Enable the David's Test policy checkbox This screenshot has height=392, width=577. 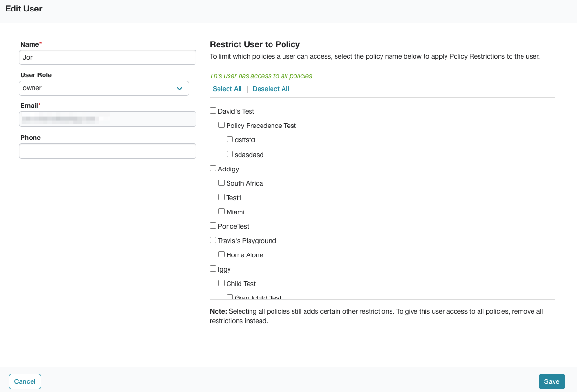(213, 110)
